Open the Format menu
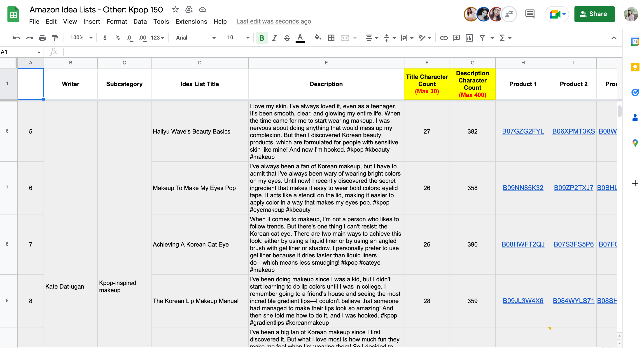The width and height of the screenshot is (644, 348). (117, 21)
